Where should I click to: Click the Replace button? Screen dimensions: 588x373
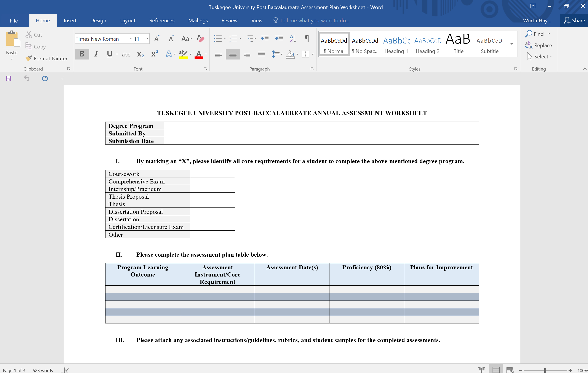[540, 45]
